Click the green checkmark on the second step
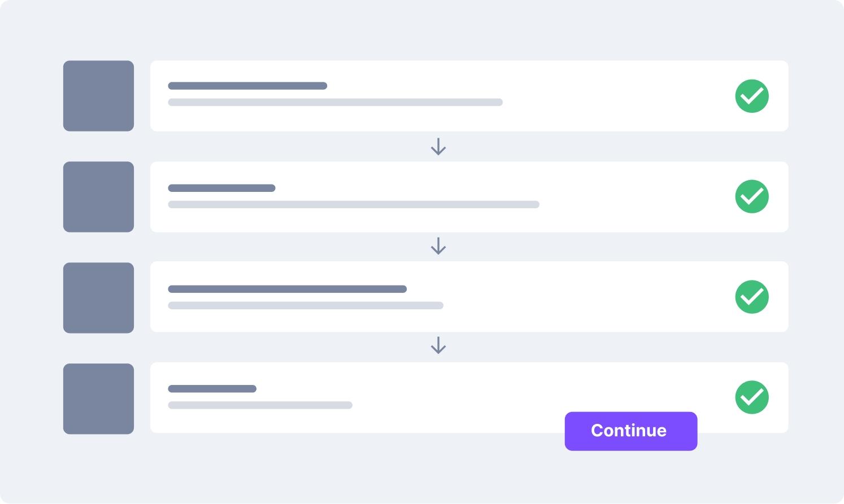The image size is (844, 504). 752,196
